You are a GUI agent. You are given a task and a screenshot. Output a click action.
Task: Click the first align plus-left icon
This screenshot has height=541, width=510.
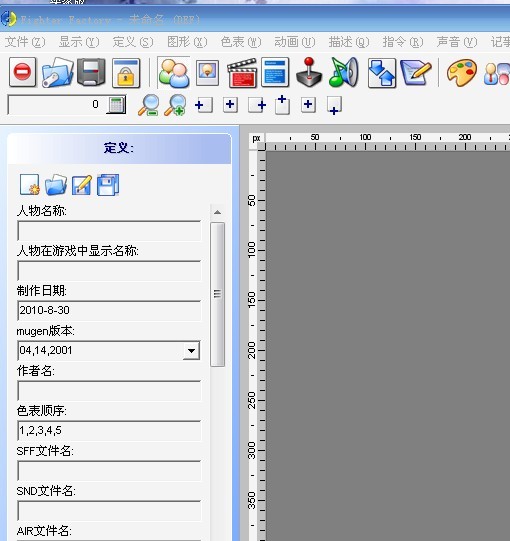(204, 105)
